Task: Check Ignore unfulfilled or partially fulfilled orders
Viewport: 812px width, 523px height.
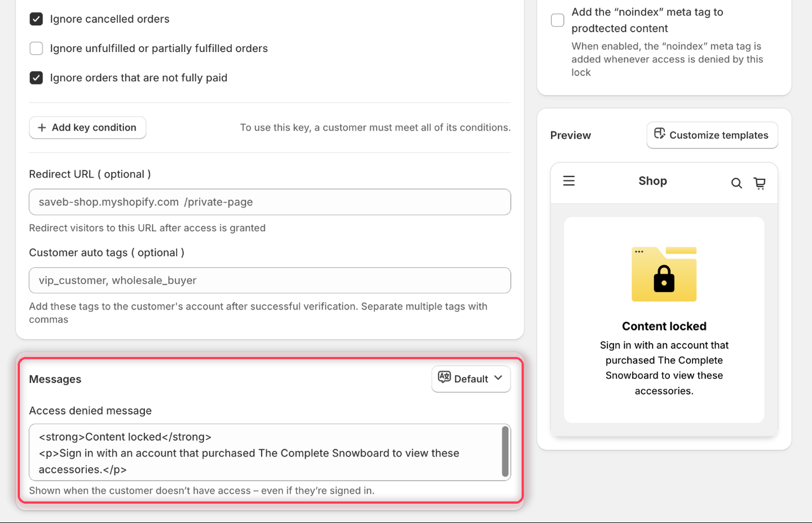Action: coord(36,49)
